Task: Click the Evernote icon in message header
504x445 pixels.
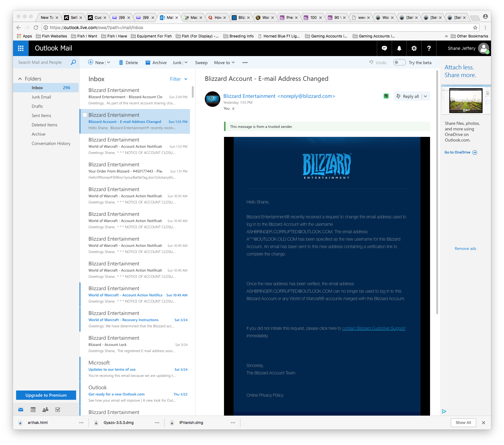Action: [x=386, y=96]
